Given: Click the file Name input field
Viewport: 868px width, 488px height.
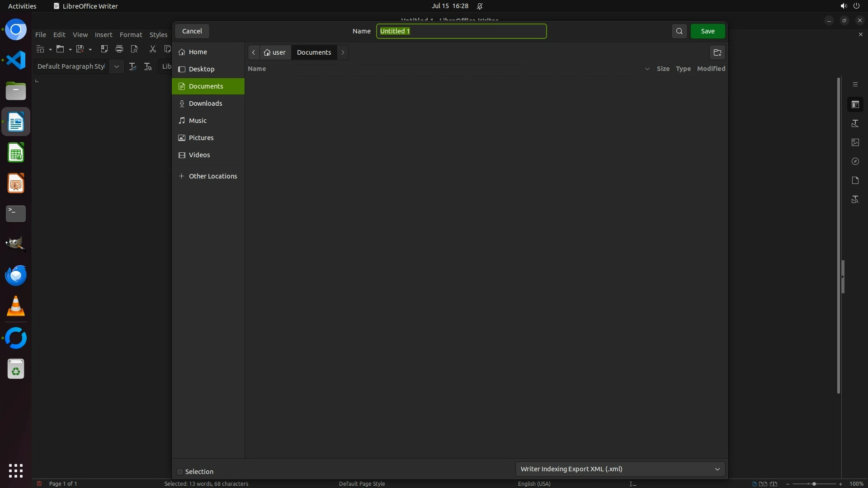Looking at the screenshot, I should tap(461, 31).
